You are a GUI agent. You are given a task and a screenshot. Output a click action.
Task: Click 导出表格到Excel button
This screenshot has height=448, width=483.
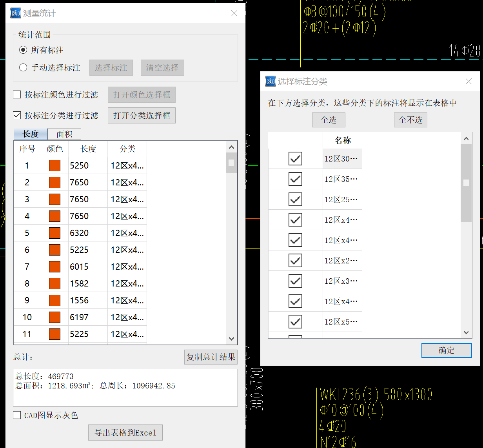[125, 433]
